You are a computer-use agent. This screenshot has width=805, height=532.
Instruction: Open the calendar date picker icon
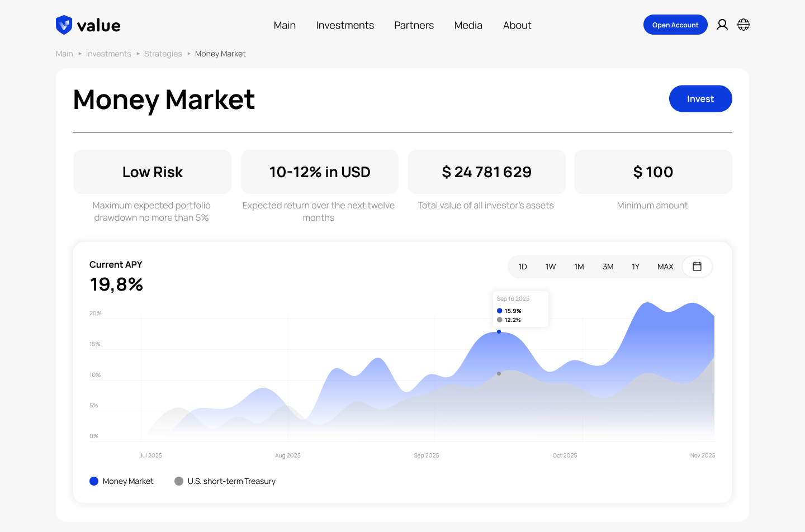click(x=697, y=267)
